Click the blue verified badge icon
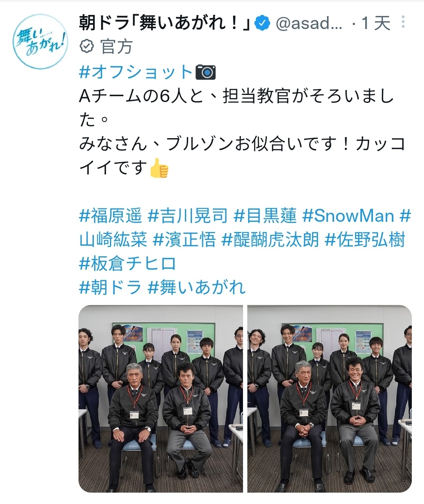The image size is (424, 504). [262, 23]
